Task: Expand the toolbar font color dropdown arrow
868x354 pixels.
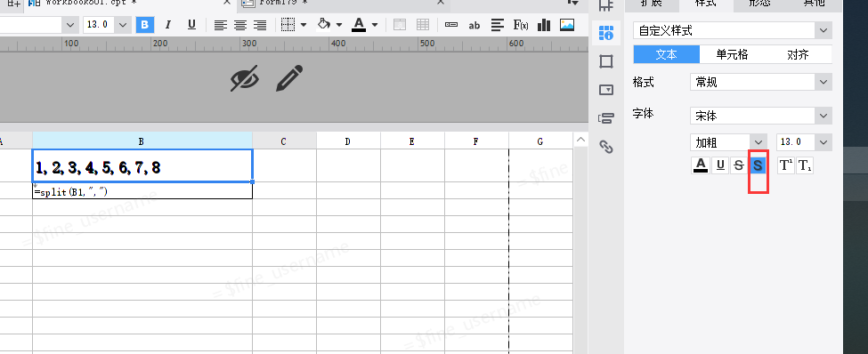Action: (375, 25)
